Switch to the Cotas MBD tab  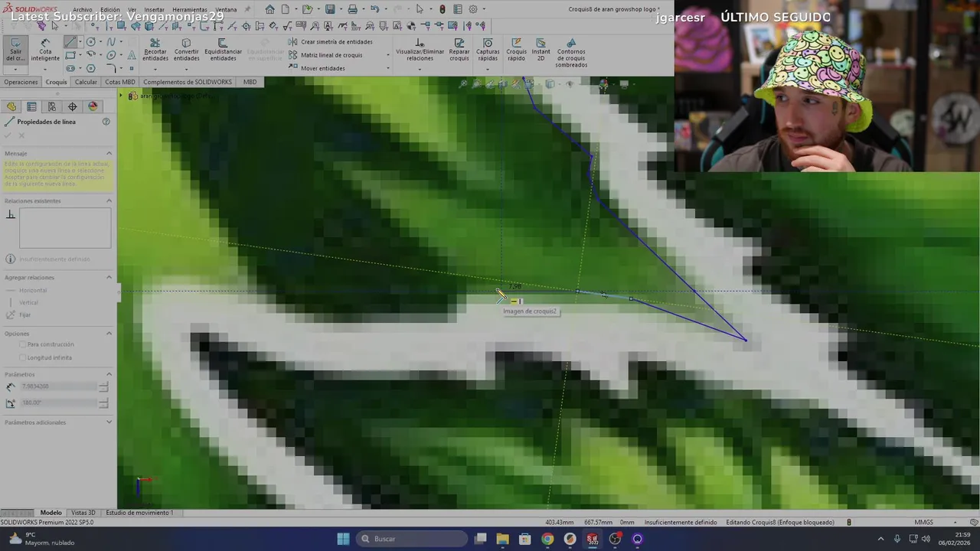(119, 82)
